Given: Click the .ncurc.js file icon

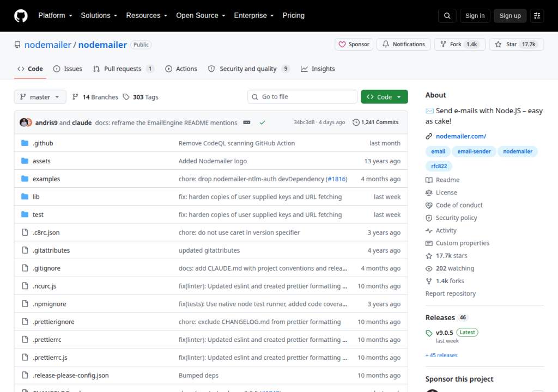Looking at the screenshot, I should point(25,286).
